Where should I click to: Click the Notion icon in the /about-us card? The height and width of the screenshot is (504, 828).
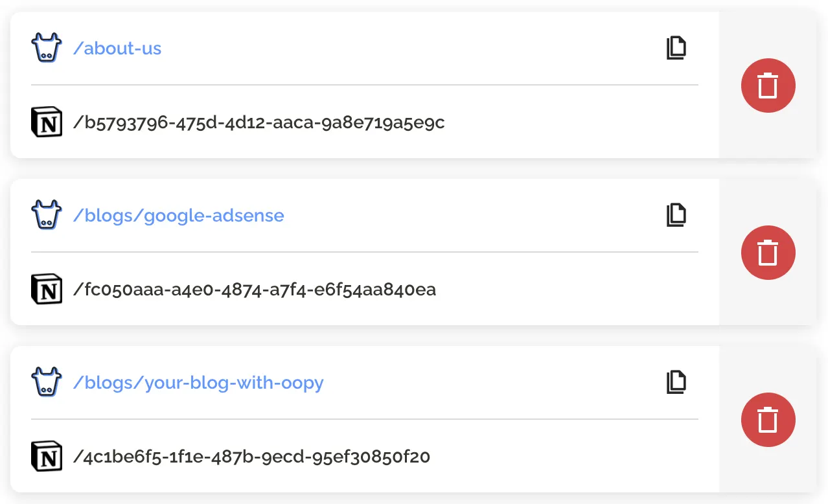47,122
